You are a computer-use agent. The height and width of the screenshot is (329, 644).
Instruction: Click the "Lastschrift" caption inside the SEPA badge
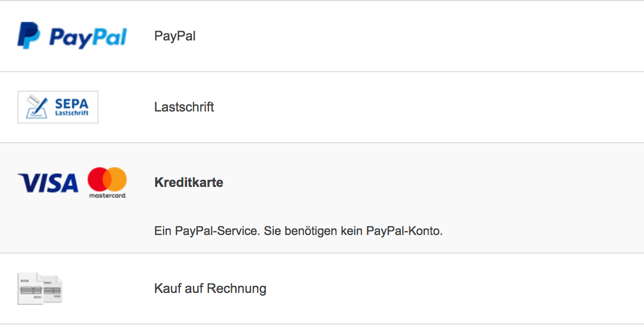71,113
